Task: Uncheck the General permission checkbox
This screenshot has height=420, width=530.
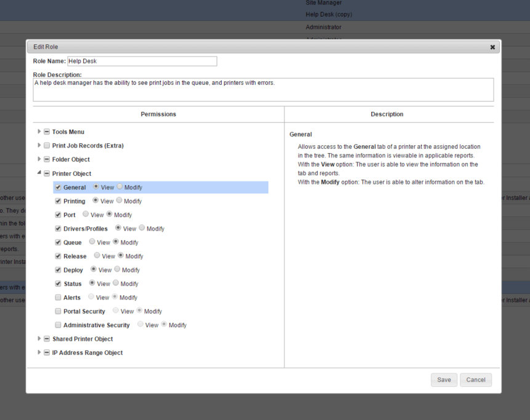Action: pyautogui.click(x=58, y=188)
